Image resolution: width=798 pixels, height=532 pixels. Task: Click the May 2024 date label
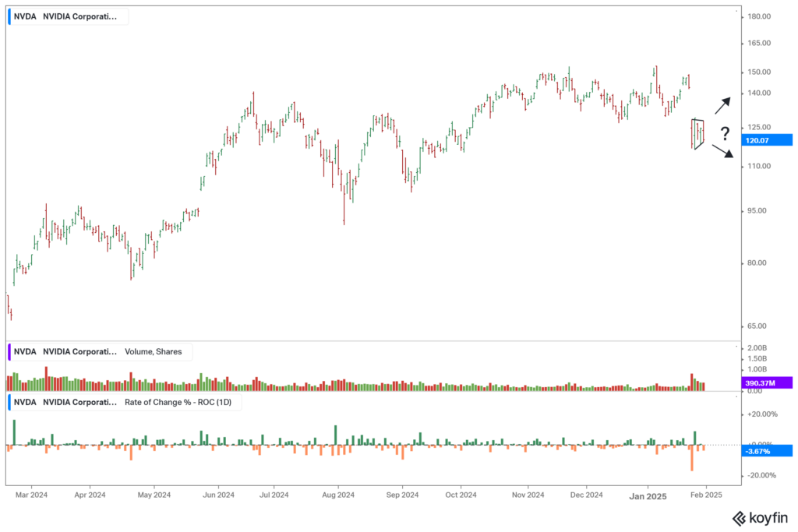click(x=154, y=495)
